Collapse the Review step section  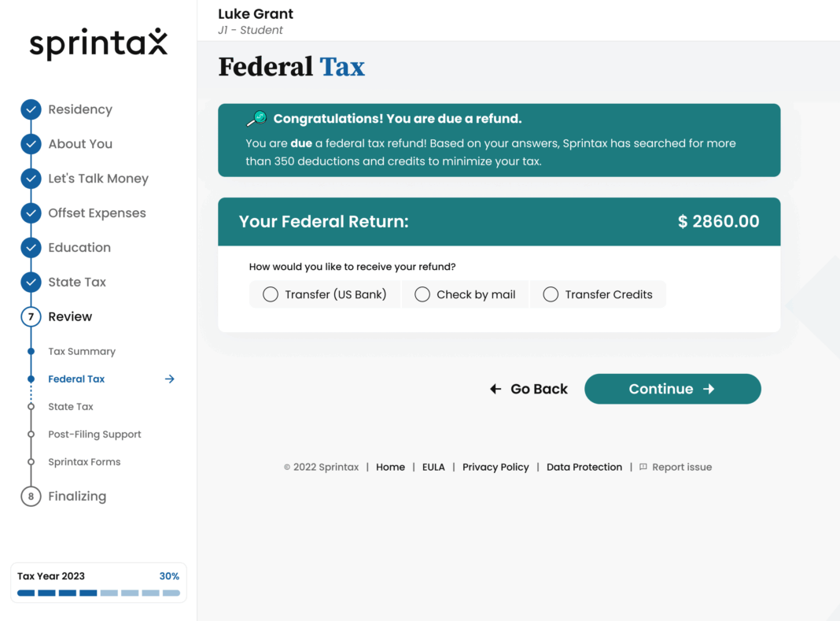31,316
